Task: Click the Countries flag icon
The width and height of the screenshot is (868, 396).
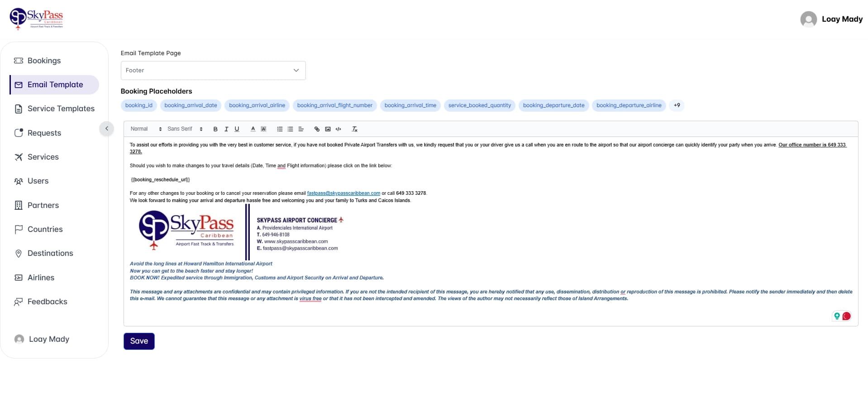Action: click(19, 229)
